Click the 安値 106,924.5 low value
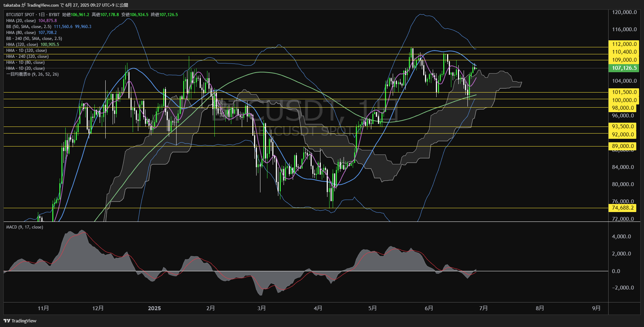The height and width of the screenshot is (327, 644). [135, 15]
